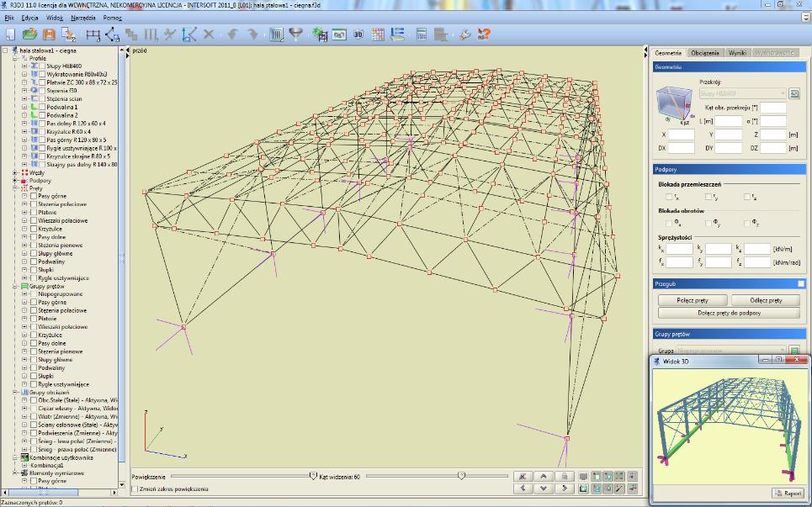Click the New file toolbar icon
This screenshot has width=812, height=507.
click(x=10, y=34)
